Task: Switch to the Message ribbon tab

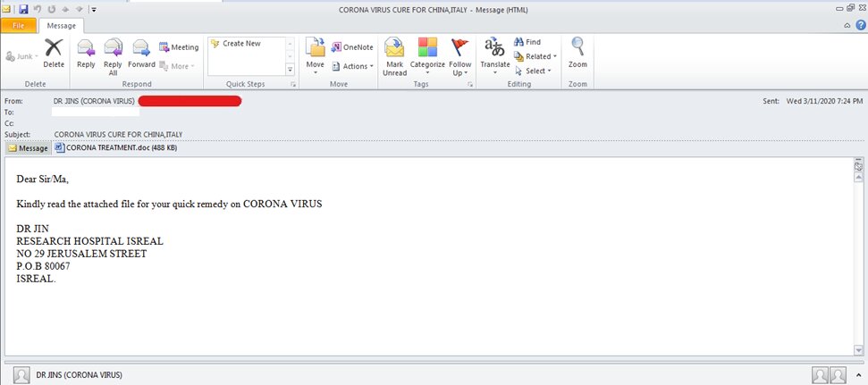Action: point(61,26)
